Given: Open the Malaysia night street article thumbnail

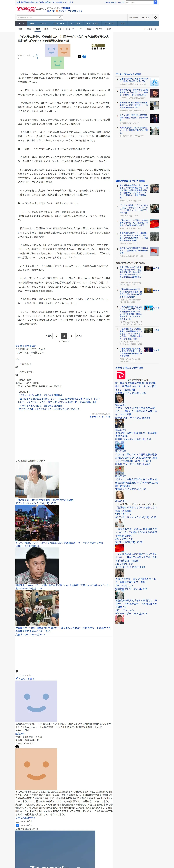Looking at the screenshot, I should click(37, 523).
